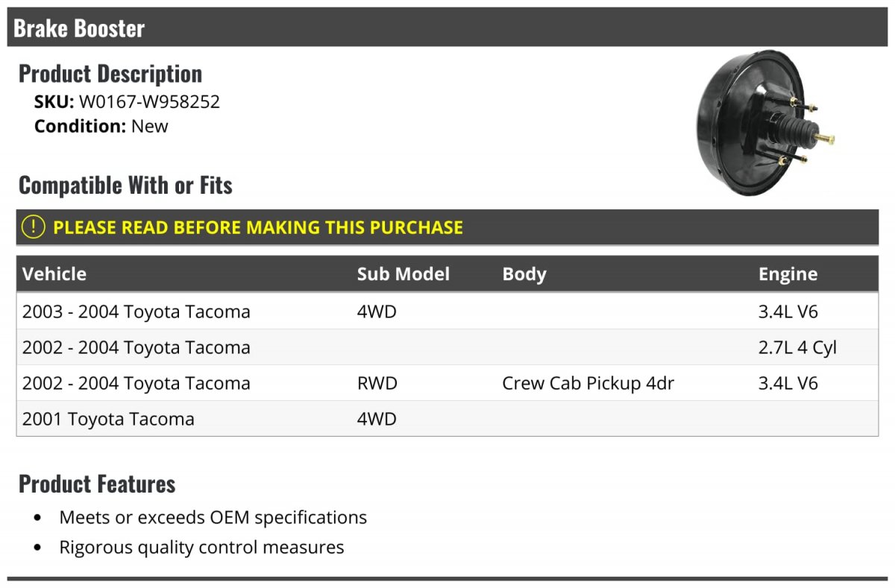Click the SKU number W0167-W958252
This screenshot has width=895, height=588.
tap(149, 101)
